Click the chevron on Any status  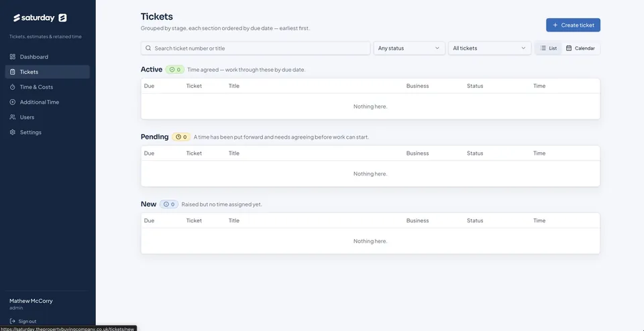pyautogui.click(x=437, y=48)
